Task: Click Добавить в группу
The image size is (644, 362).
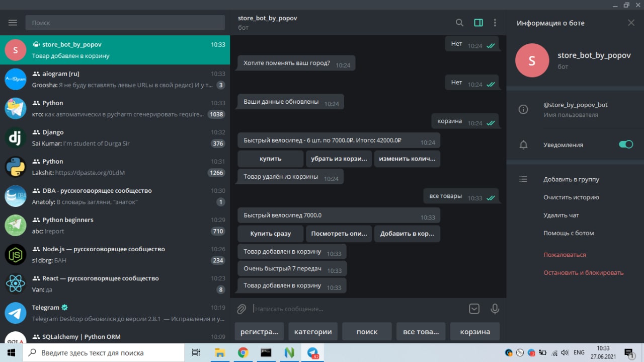Action: pyautogui.click(x=571, y=179)
